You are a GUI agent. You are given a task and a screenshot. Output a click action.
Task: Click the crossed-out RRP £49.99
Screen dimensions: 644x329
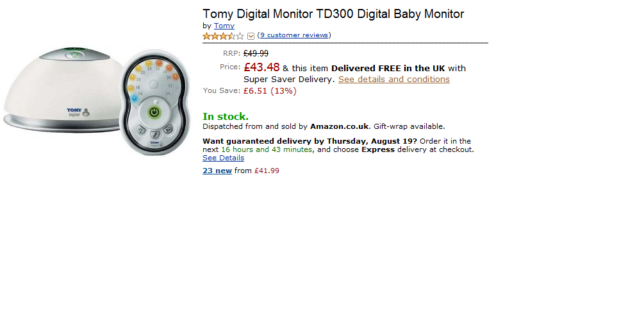pyautogui.click(x=256, y=54)
